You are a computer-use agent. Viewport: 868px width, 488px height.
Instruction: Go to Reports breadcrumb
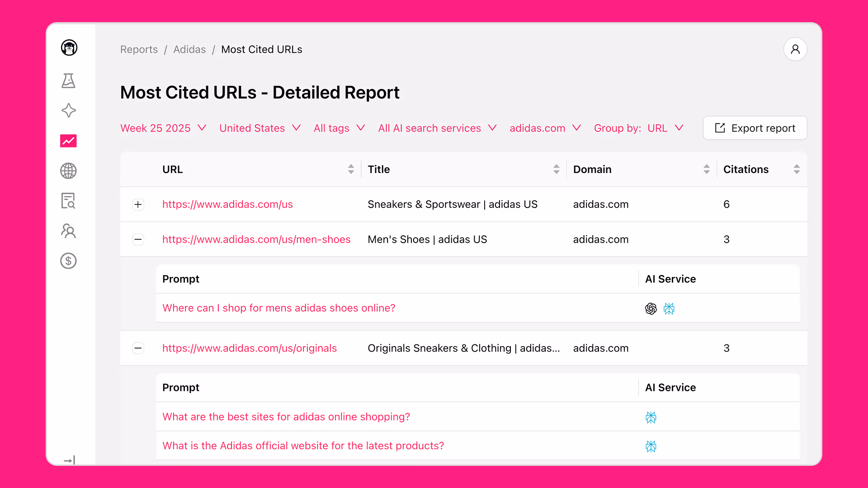[139, 50]
